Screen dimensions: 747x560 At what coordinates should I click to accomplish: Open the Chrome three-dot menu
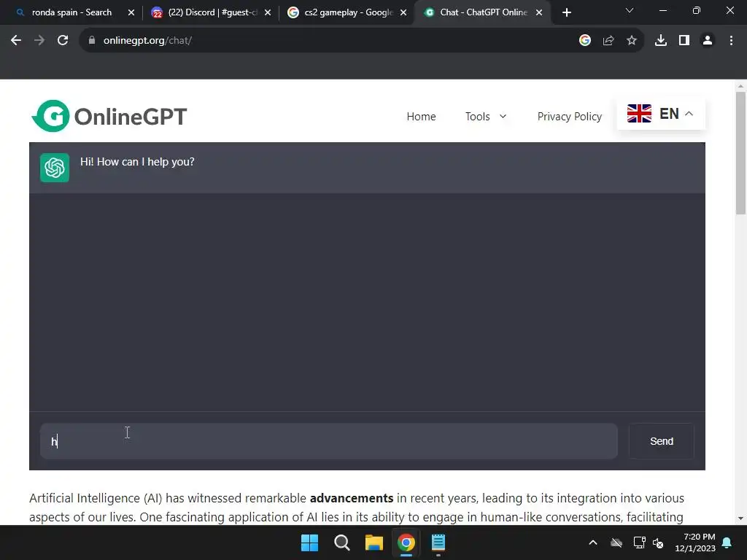pos(731,41)
